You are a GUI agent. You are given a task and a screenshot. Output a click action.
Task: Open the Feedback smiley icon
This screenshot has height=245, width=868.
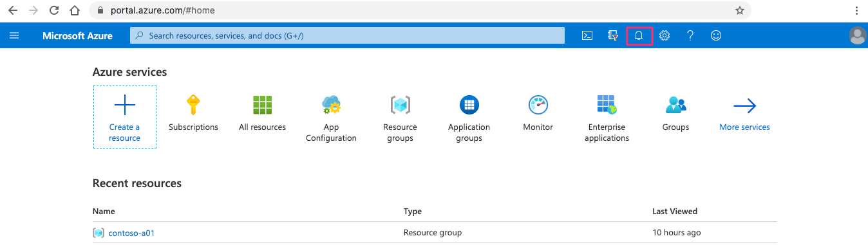(x=716, y=35)
